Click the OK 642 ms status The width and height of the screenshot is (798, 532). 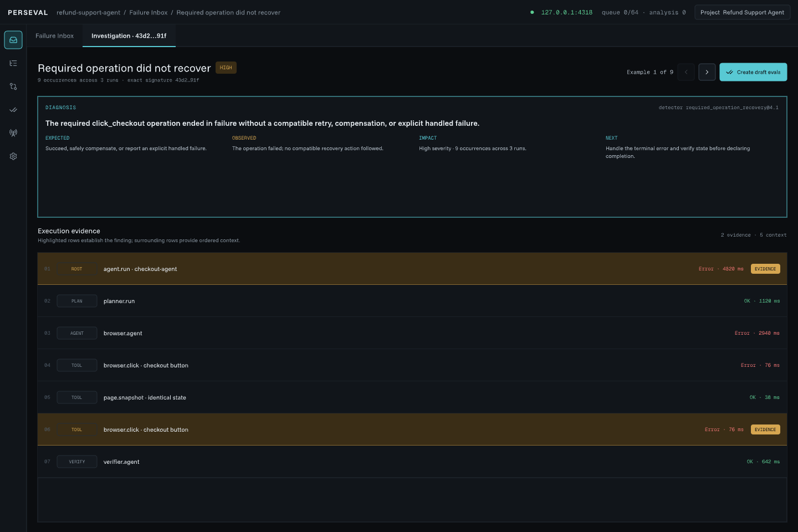point(763,462)
